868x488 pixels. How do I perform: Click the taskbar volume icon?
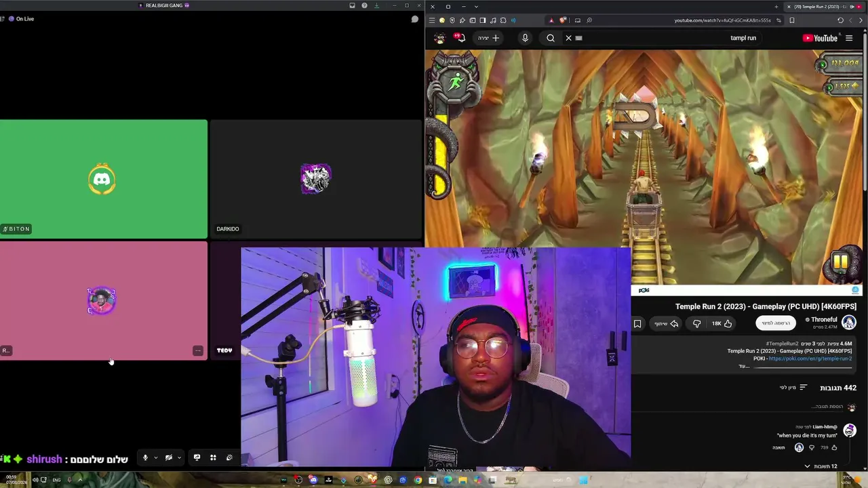point(35,480)
